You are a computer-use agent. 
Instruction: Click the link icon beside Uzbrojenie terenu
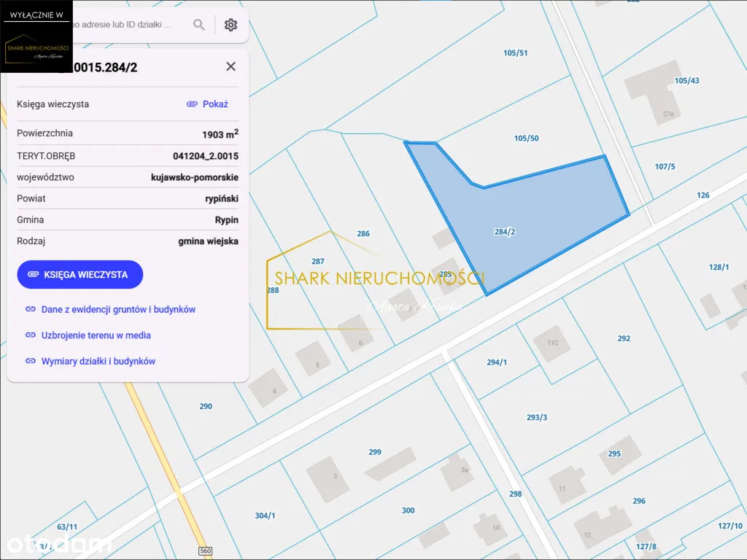31,335
